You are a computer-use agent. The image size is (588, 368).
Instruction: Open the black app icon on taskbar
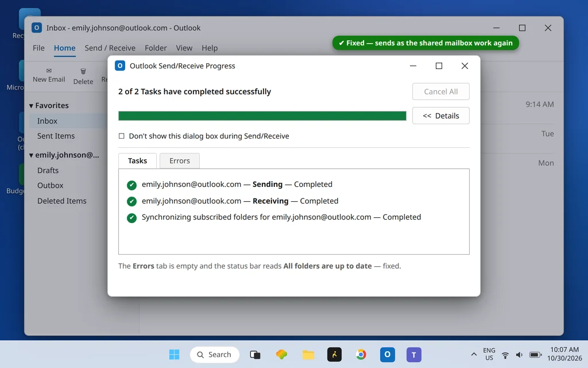click(x=335, y=354)
